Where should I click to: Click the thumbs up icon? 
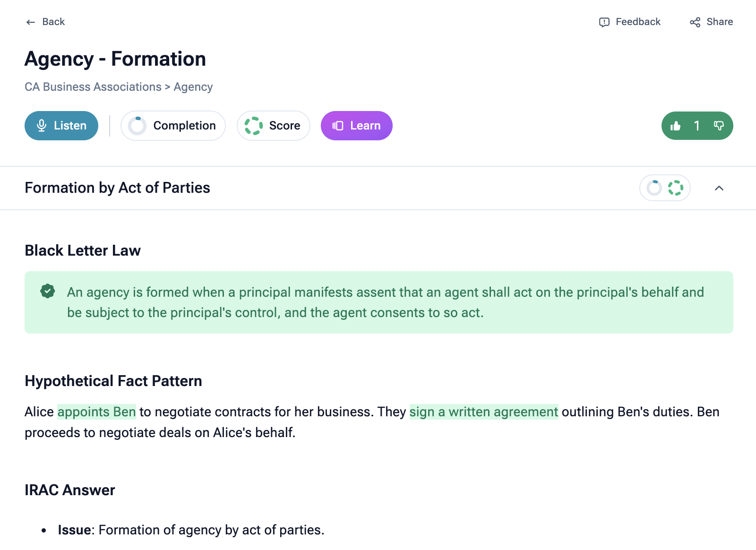675,126
